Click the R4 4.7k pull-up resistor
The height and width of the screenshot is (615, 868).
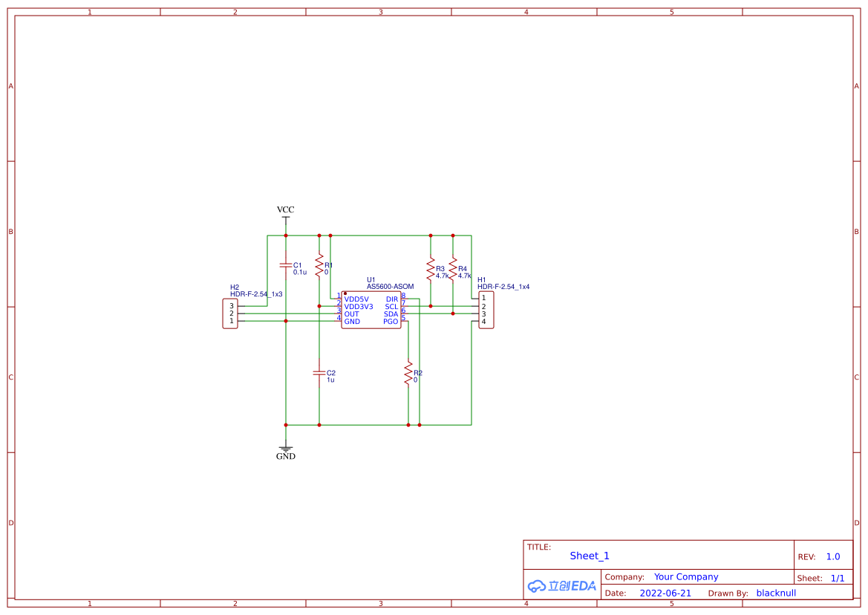(452, 269)
